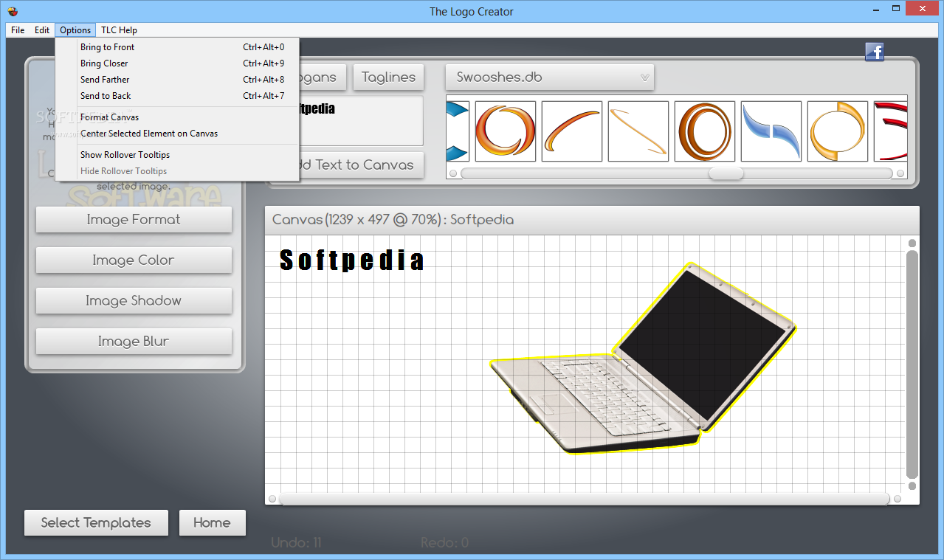Select the orange ring swoosh thumbnail
The height and width of the screenshot is (560, 944).
pyautogui.click(x=506, y=131)
